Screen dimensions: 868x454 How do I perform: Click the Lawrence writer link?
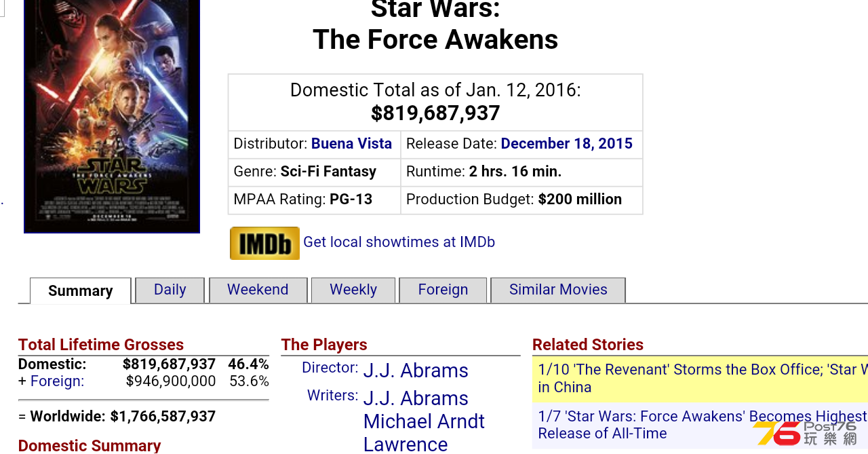(x=406, y=444)
